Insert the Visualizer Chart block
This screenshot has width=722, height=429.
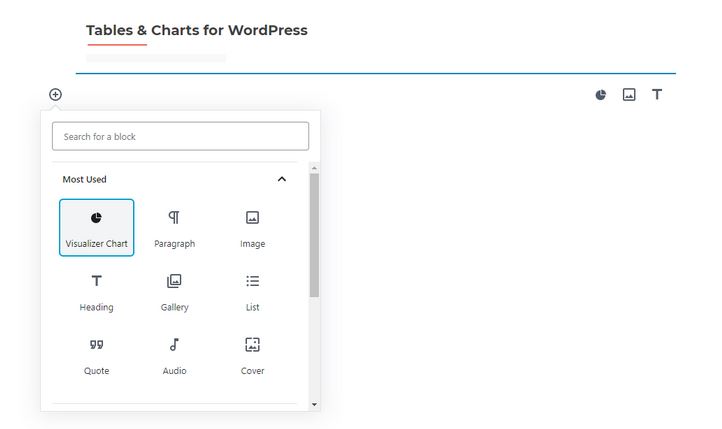pos(97,227)
